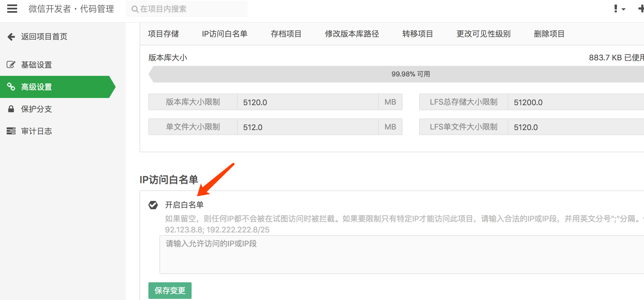This screenshot has height=300, width=644.
Task: Open 更改可见性级别 tab
Action: tap(483, 34)
